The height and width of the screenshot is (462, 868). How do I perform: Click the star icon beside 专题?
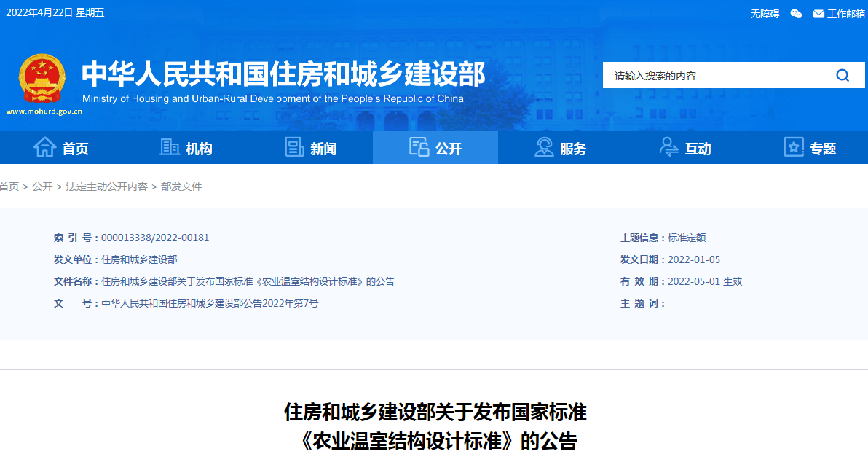794,147
